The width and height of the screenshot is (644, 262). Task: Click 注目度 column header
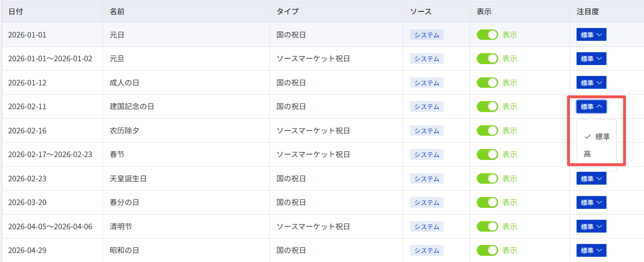[588, 11]
